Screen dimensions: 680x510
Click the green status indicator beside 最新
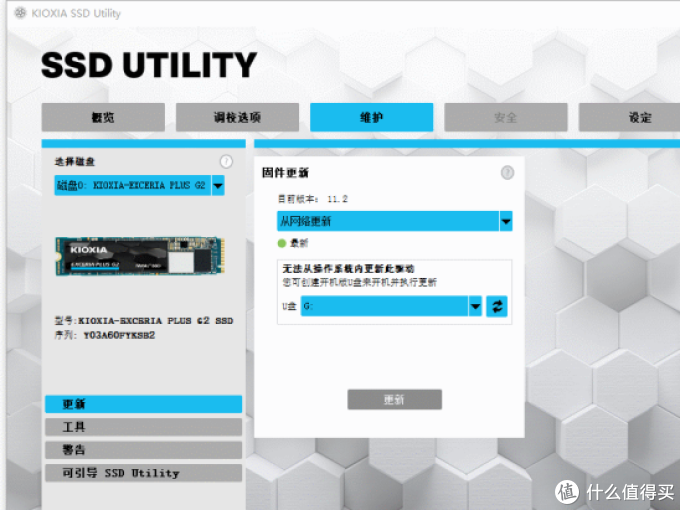[x=282, y=243]
